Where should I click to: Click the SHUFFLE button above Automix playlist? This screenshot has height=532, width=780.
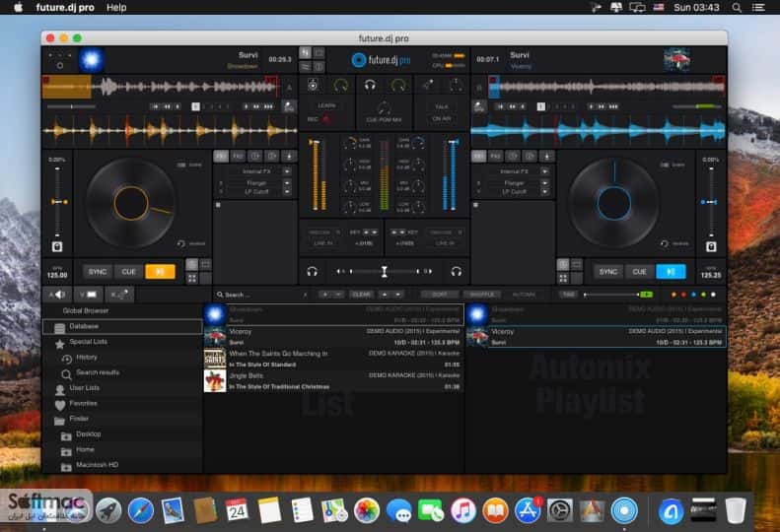[481, 295]
